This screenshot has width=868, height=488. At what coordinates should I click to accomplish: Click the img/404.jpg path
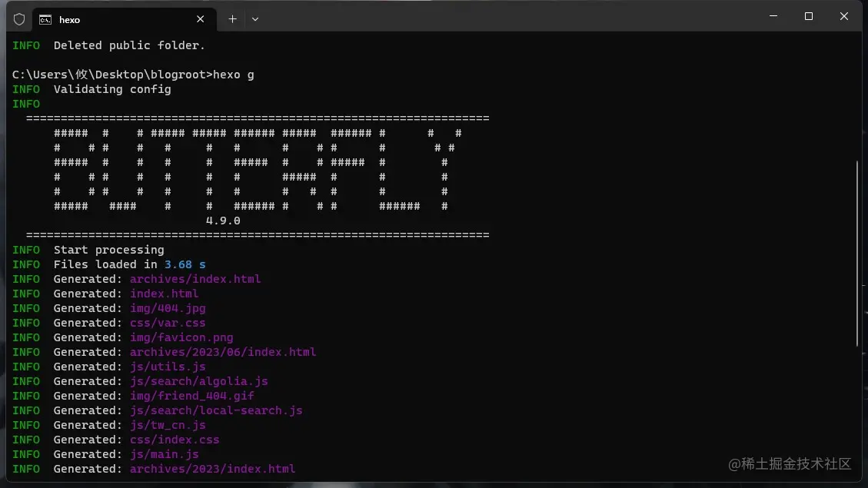(168, 308)
